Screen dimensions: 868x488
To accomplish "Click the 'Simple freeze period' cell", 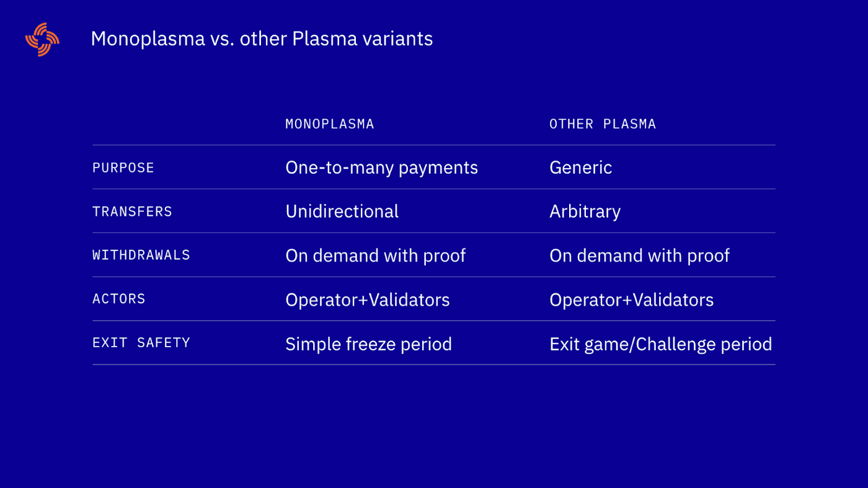I will click(x=368, y=344).
